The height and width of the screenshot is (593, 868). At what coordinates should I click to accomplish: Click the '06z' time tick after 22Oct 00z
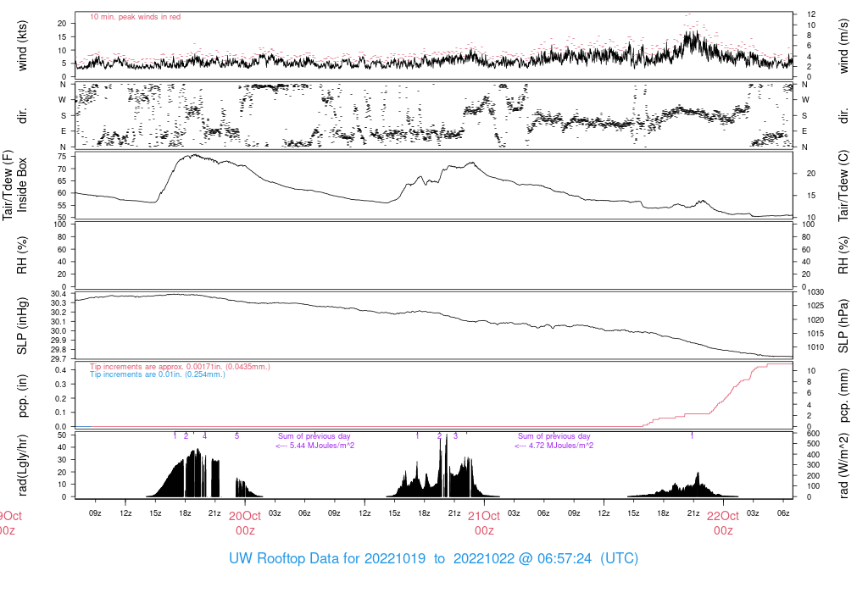782,513
